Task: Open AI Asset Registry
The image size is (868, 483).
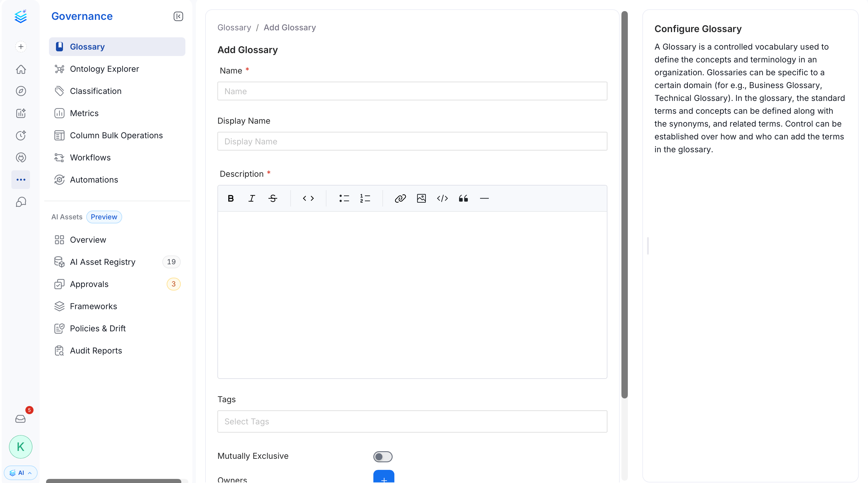Action: coord(117,262)
